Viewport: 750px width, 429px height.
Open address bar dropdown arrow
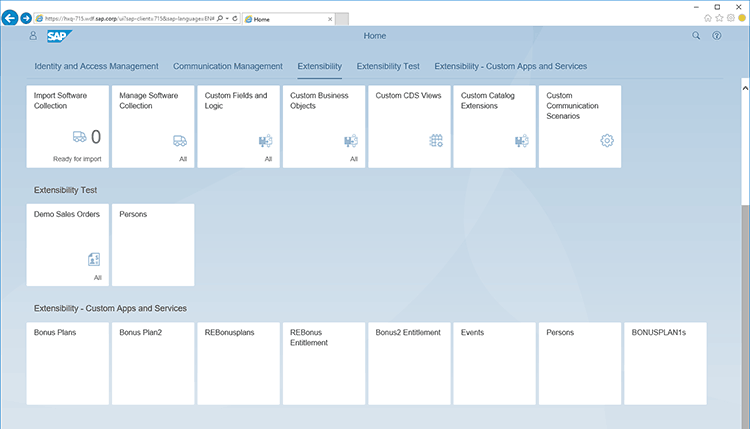(x=227, y=19)
